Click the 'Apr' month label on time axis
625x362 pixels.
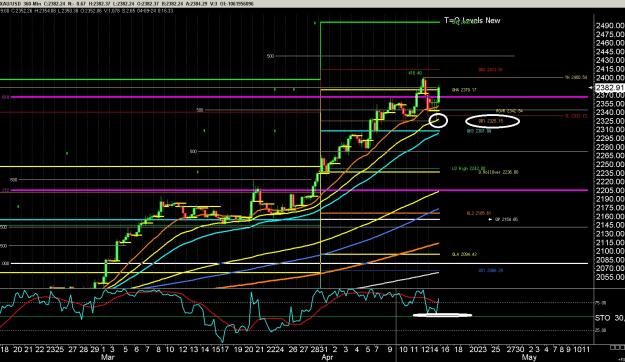[x=327, y=357]
